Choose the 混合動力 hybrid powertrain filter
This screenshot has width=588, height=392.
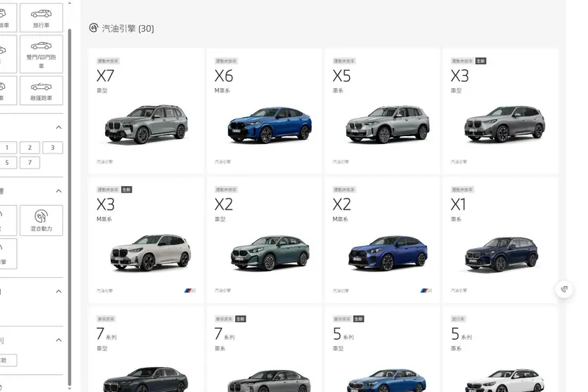41,220
